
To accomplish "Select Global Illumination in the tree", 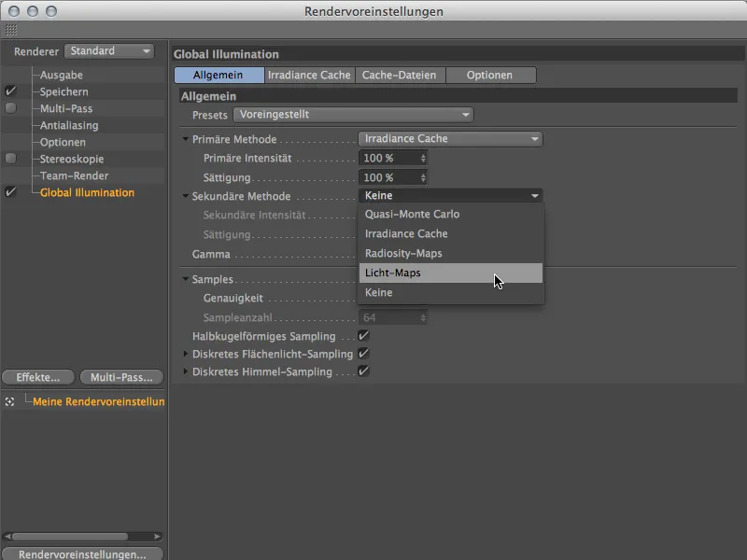I will pos(87,192).
